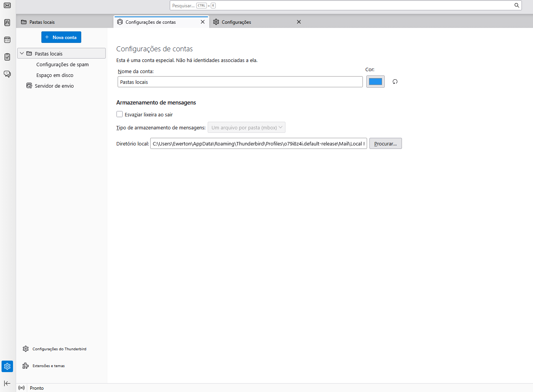Click the Pronto status bar text
Viewport: 533px width, 392px height.
point(37,388)
